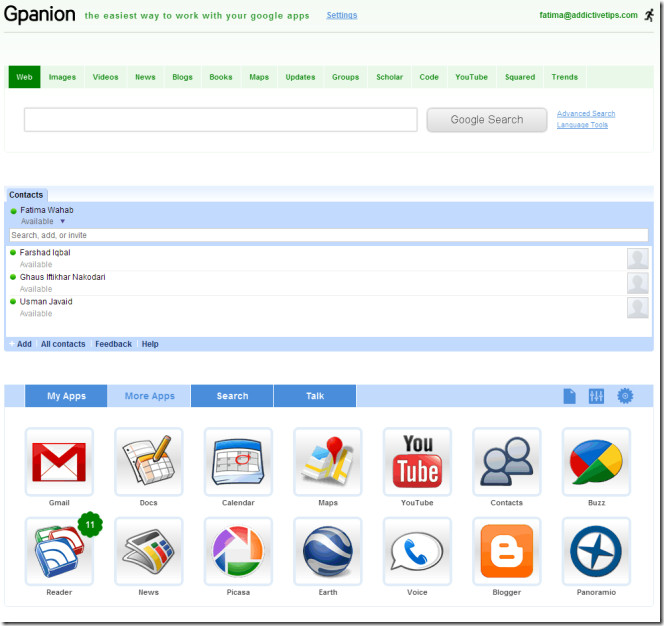Click the gear icon in apps bar
Image resolution: width=664 pixels, height=626 pixels.
coord(625,396)
